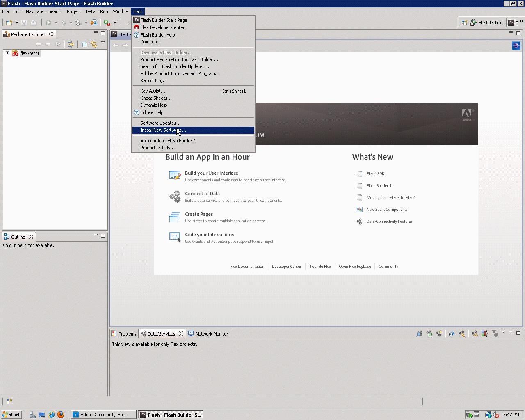Collapse all items in Package Explorer
Screen dimensions: 525x420
[84, 44]
